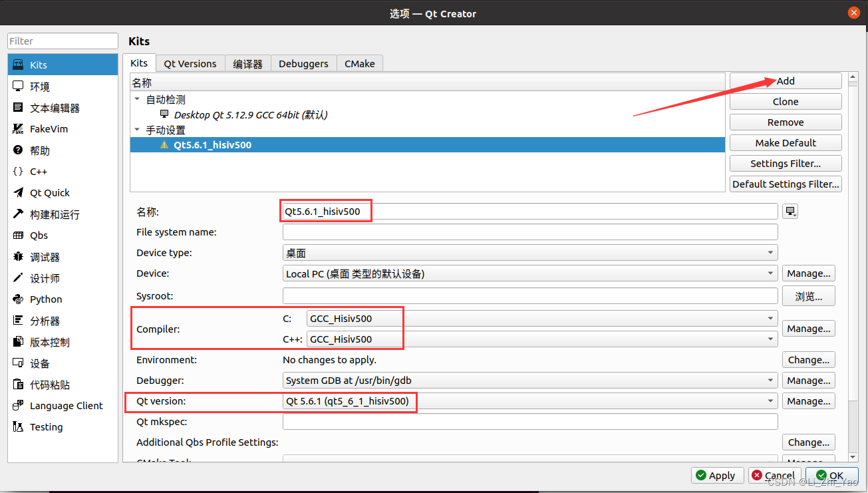Open the Testing settings icon

[19, 426]
